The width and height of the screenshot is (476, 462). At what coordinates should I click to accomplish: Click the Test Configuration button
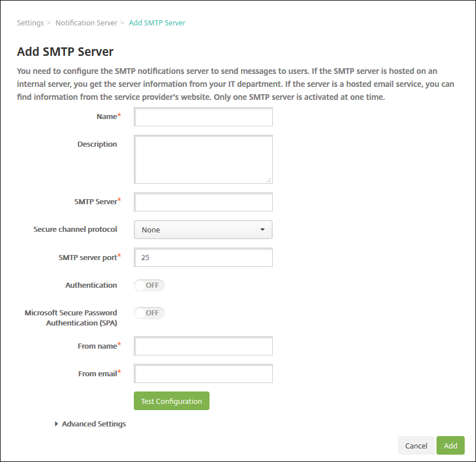point(172,401)
